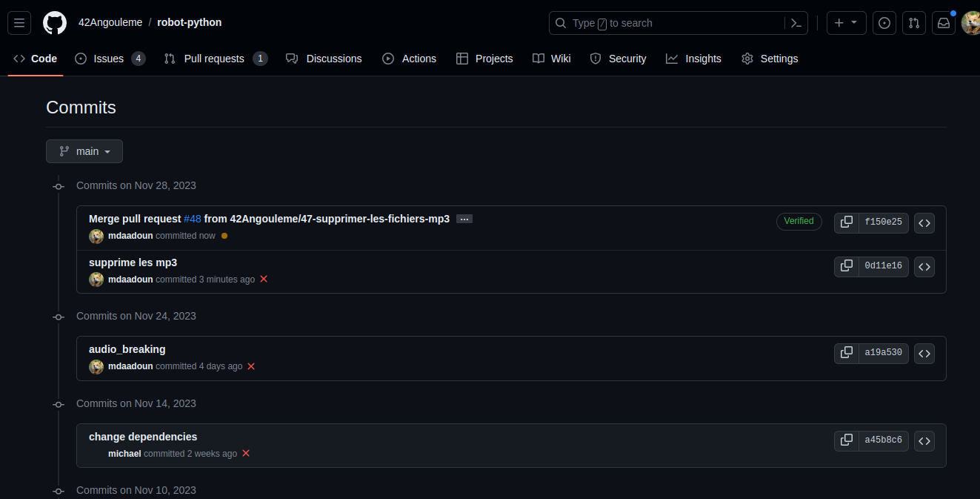Open the Discussions tab
This screenshot has height=499, width=980.
(324, 59)
